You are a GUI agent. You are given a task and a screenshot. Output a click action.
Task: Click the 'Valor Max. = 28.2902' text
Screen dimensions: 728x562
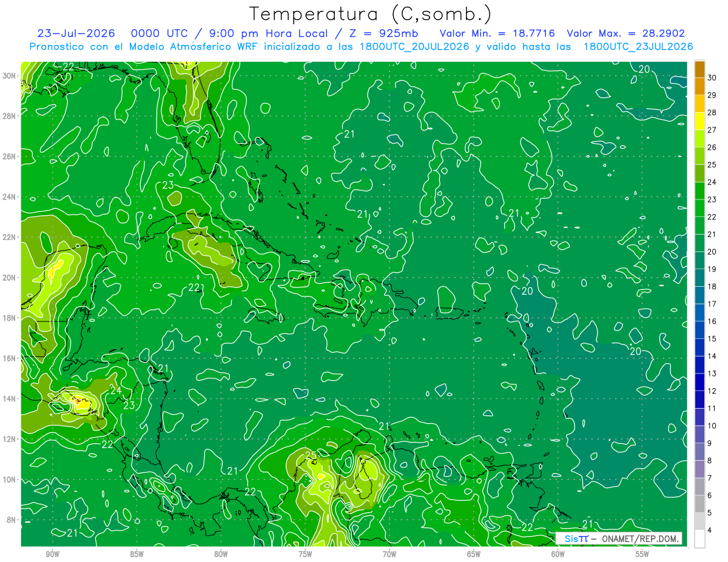[625, 33]
